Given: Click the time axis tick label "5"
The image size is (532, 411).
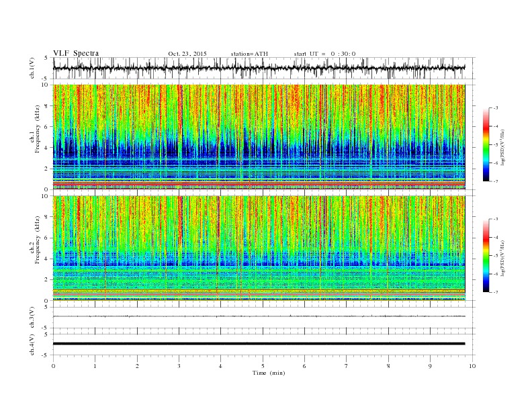Looking at the screenshot, I should [263, 366].
